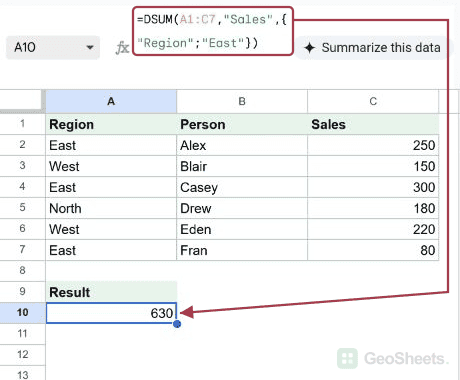Select the Sales value 150

[x=373, y=166]
